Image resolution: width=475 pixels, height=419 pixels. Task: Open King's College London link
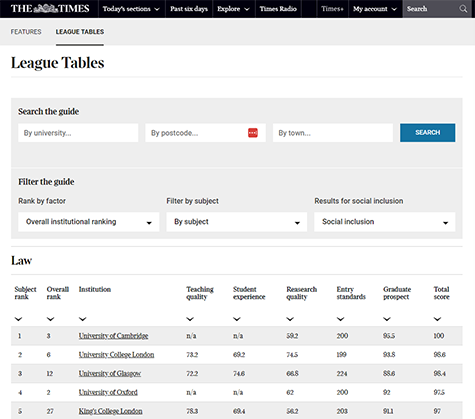click(110, 411)
